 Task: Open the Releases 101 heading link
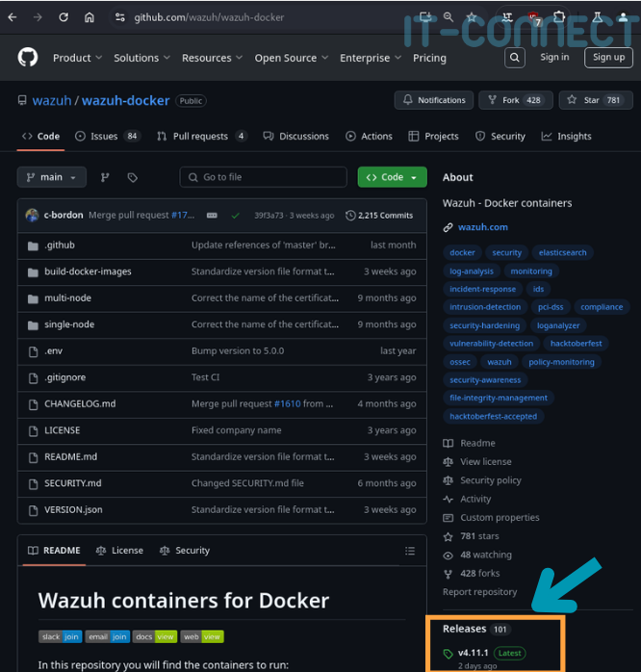coord(475,629)
